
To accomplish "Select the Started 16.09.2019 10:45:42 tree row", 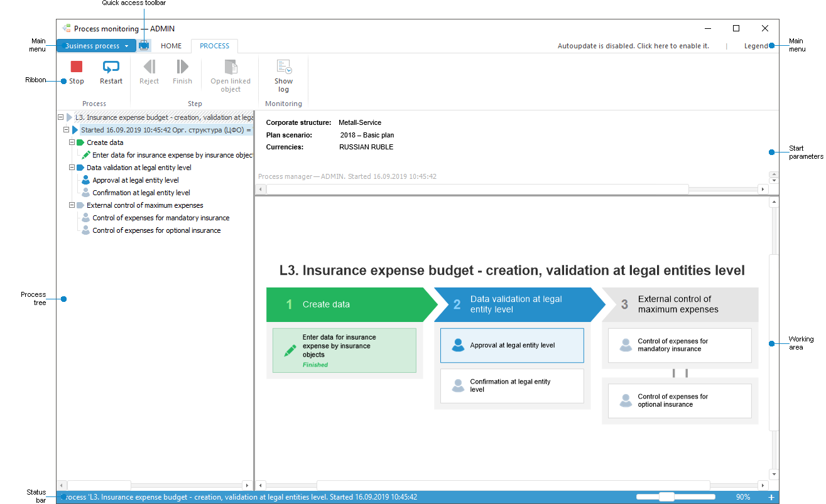I will (x=166, y=130).
